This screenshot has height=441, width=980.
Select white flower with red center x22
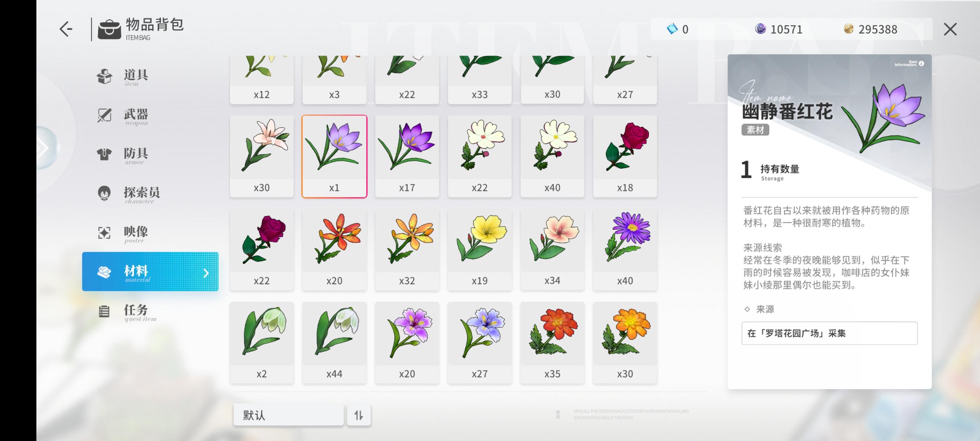coord(480,156)
